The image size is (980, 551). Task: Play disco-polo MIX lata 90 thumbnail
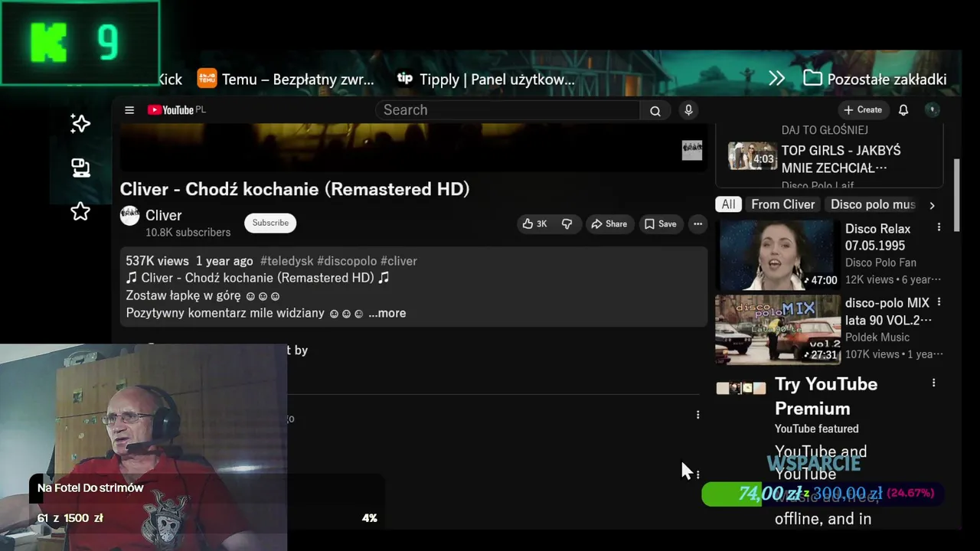[x=777, y=329]
